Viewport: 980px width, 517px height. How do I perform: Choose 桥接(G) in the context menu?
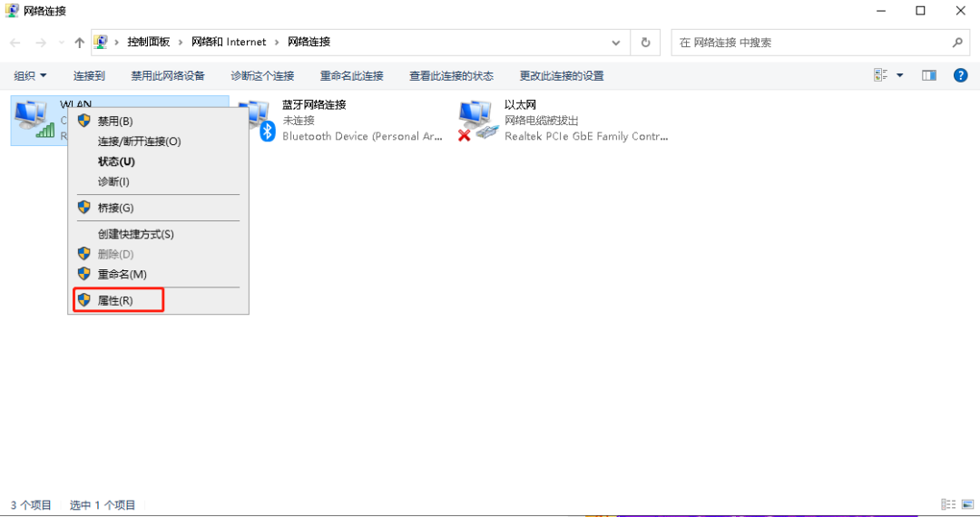pyautogui.click(x=158, y=208)
